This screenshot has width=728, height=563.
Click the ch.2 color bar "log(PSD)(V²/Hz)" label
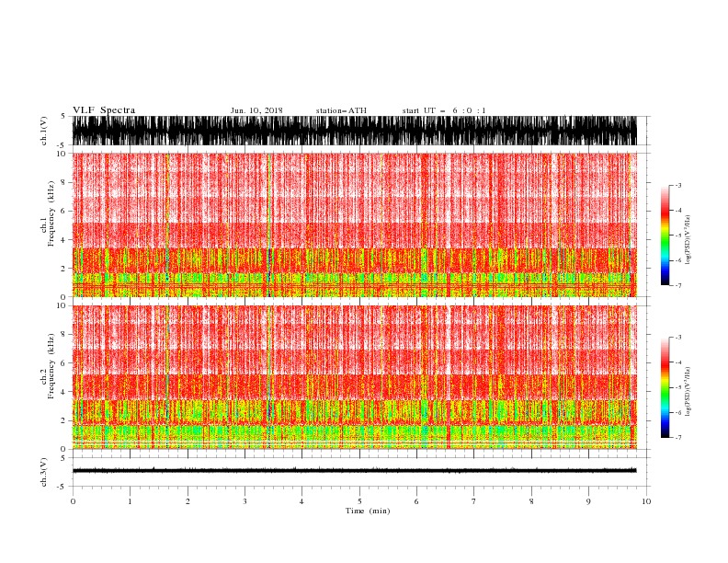[x=688, y=392]
